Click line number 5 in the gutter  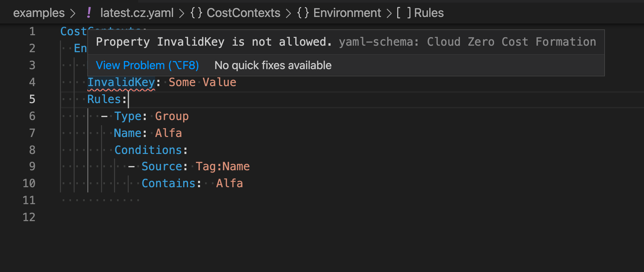point(32,99)
